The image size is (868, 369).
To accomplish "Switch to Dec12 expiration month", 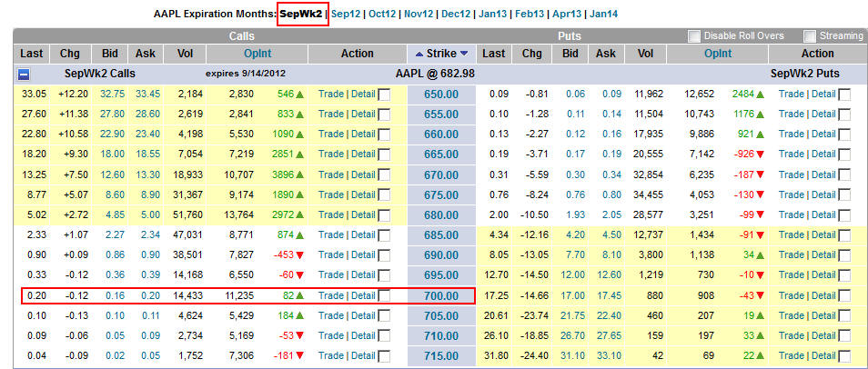I will point(456,14).
